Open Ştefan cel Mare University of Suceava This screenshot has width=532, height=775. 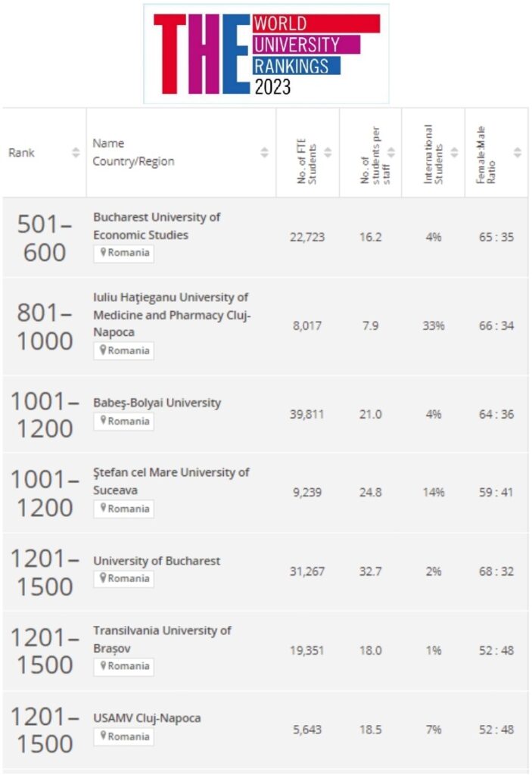click(x=171, y=481)
